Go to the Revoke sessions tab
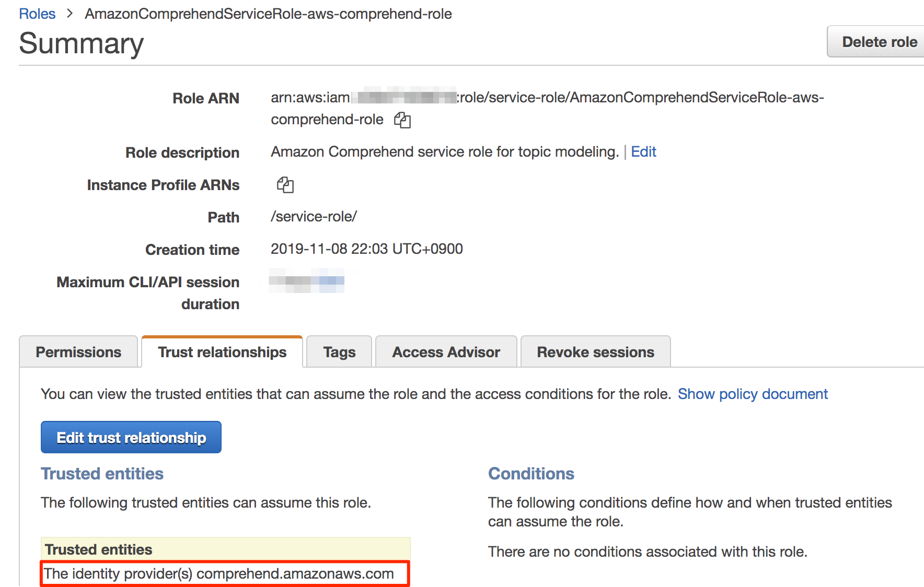This screenshot has width=924, height=587. point(596,352)
